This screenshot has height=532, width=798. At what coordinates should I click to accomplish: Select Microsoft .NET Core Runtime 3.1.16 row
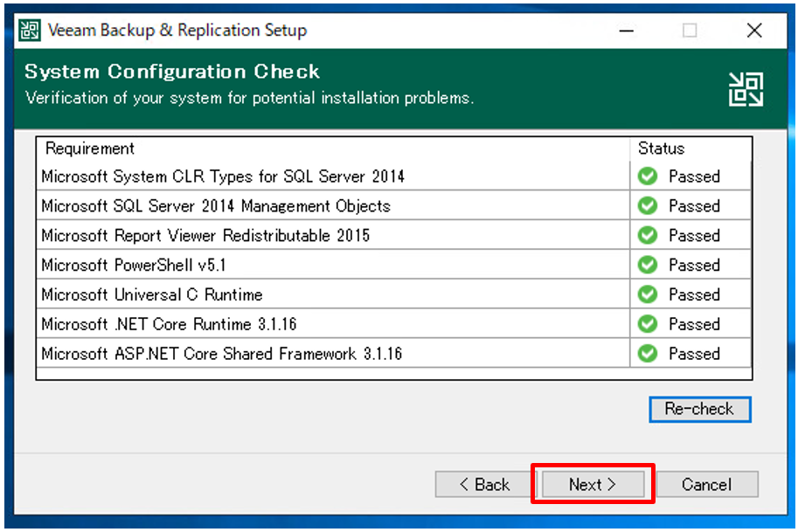pyautogui.click(x=394, y=323)
